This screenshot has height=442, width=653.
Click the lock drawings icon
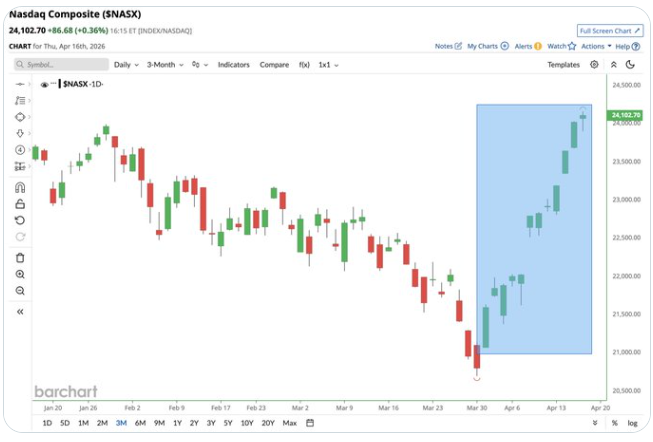(x=20, y=203)
